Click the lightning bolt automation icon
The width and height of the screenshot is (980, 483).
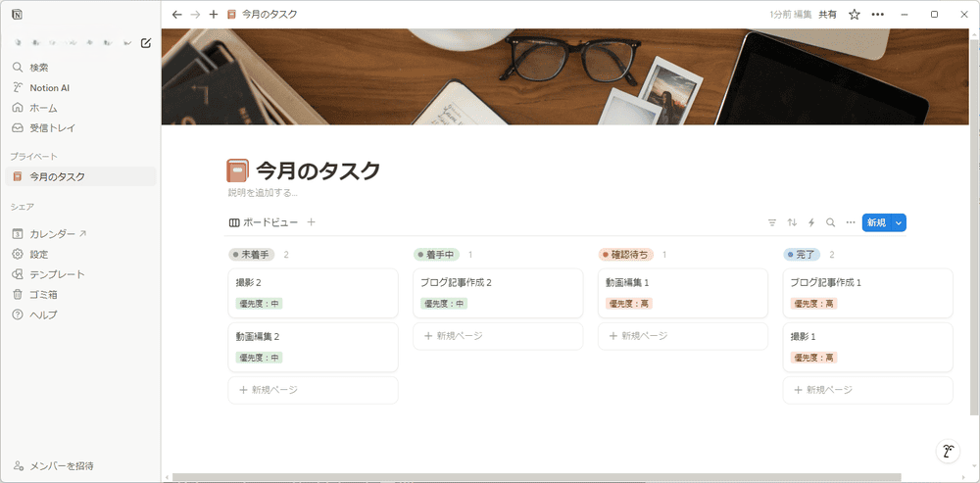coord(811,222)
